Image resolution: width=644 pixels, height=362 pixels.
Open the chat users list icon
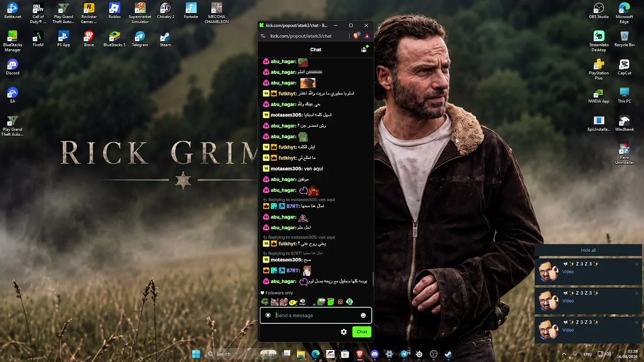click(x=364, y=49)
